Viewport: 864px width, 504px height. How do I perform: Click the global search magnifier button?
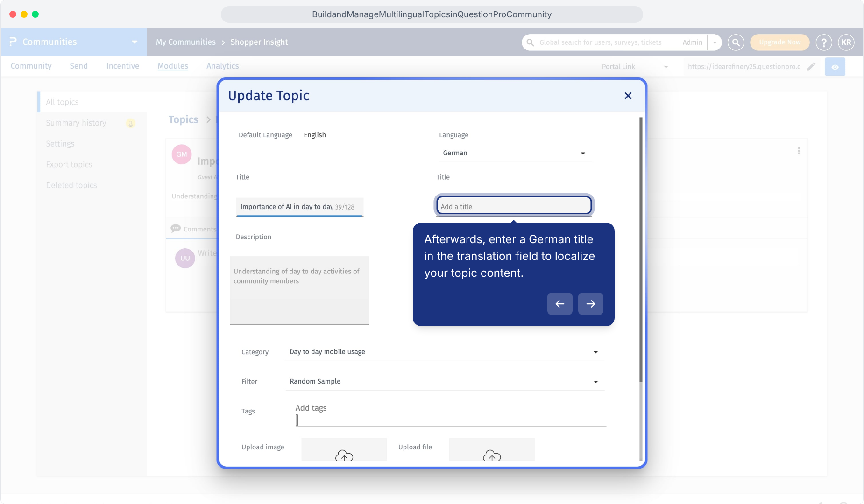[736, 42]
